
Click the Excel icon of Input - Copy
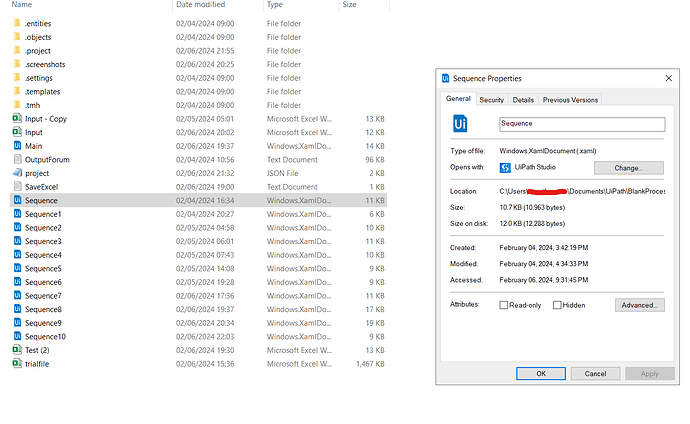[17, 118]
